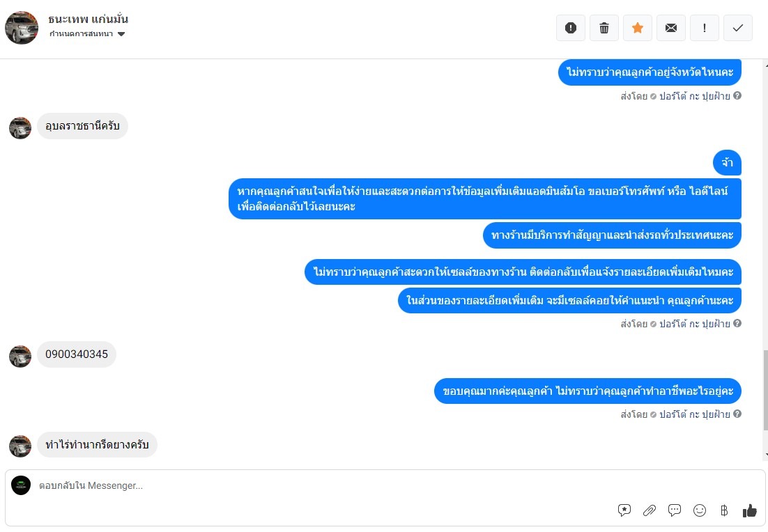Open the กำหนดการสนทนา assignment dropdown
This screenshot has width=768, height=532.
click(x=87, y=34)
